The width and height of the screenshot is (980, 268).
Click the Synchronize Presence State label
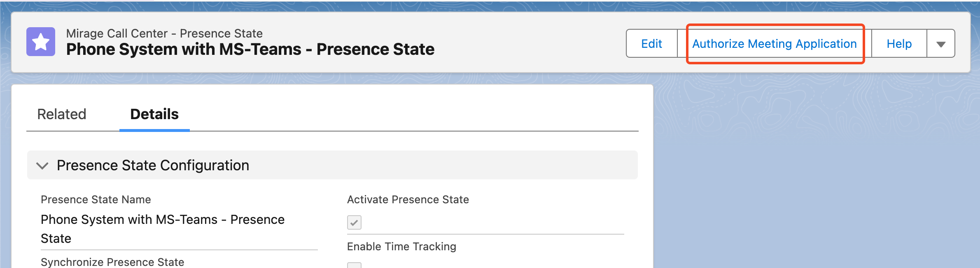pyautogui.click(x=112, y=262)
